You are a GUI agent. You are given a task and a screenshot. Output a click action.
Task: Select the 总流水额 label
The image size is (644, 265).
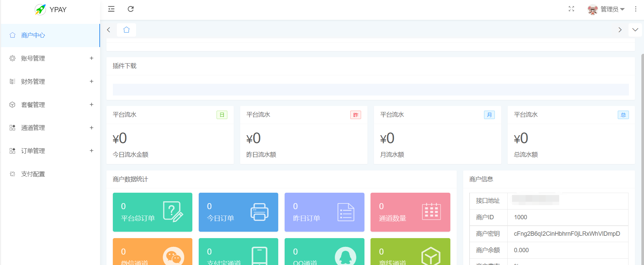(526, 155)
